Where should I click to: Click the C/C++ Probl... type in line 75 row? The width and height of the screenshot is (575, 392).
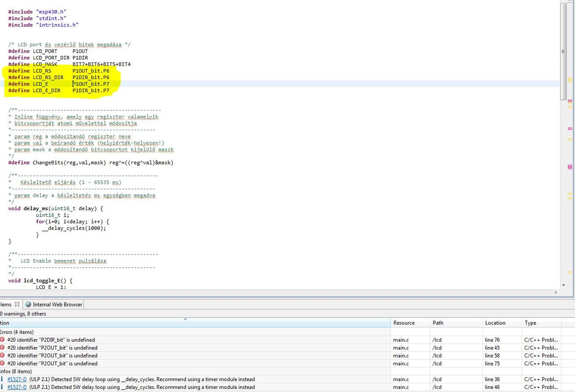click(541, 363)
